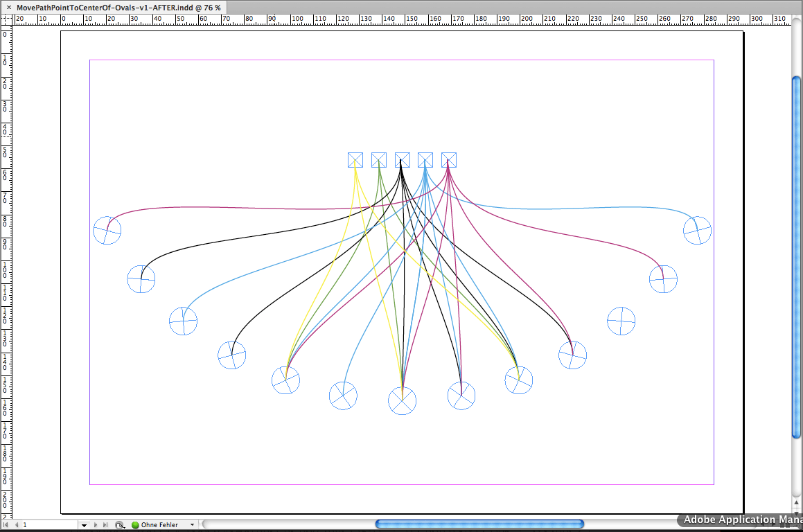This screenshot has height=532, width=803.
Task: Select the square frame with magenta lines
Action: click(449, 160)
